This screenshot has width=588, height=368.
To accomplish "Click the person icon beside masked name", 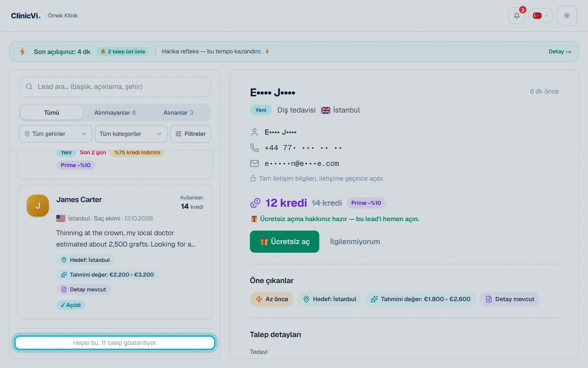I will [254, 132].
